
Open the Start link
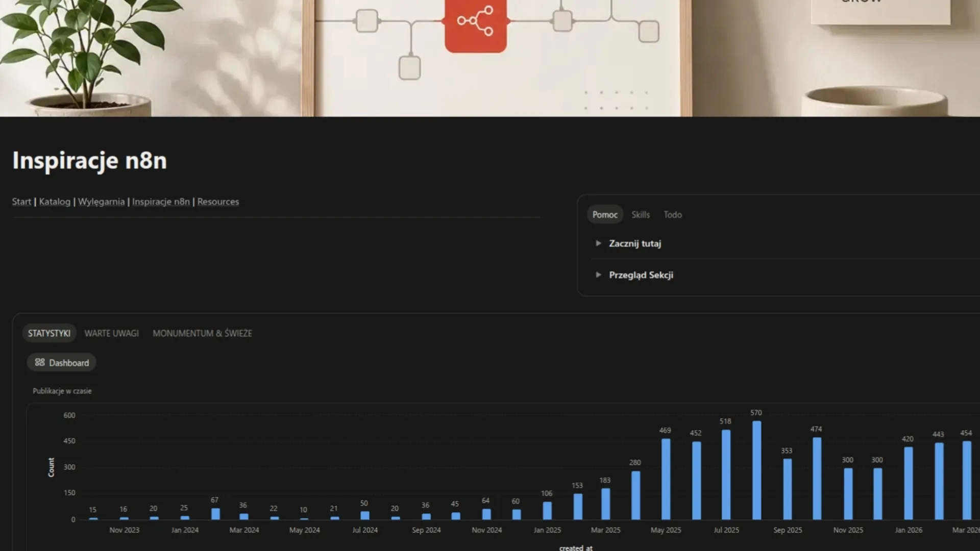tap(21, 202)
